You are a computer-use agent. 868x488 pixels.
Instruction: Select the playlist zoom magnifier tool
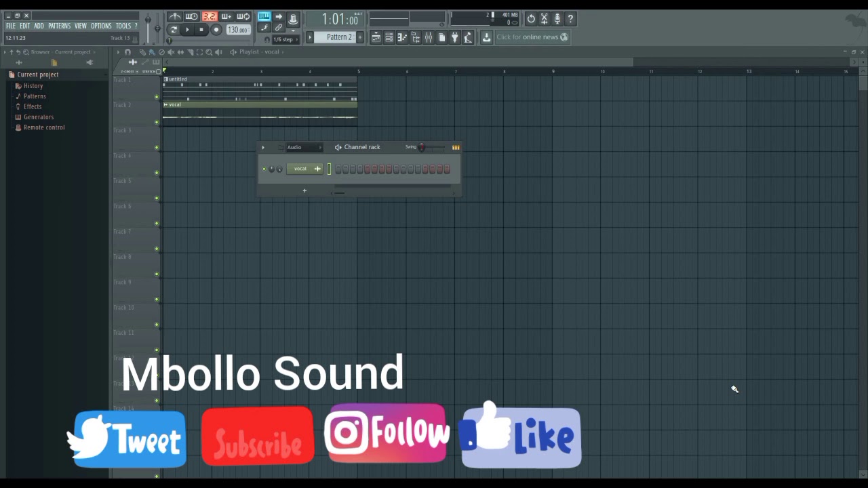(209, 52)
